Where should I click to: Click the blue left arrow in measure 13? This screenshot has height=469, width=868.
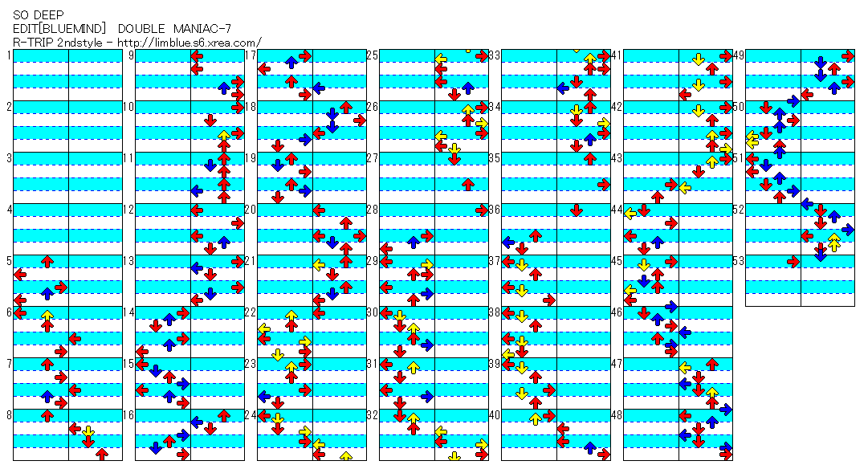click(197, 268)
